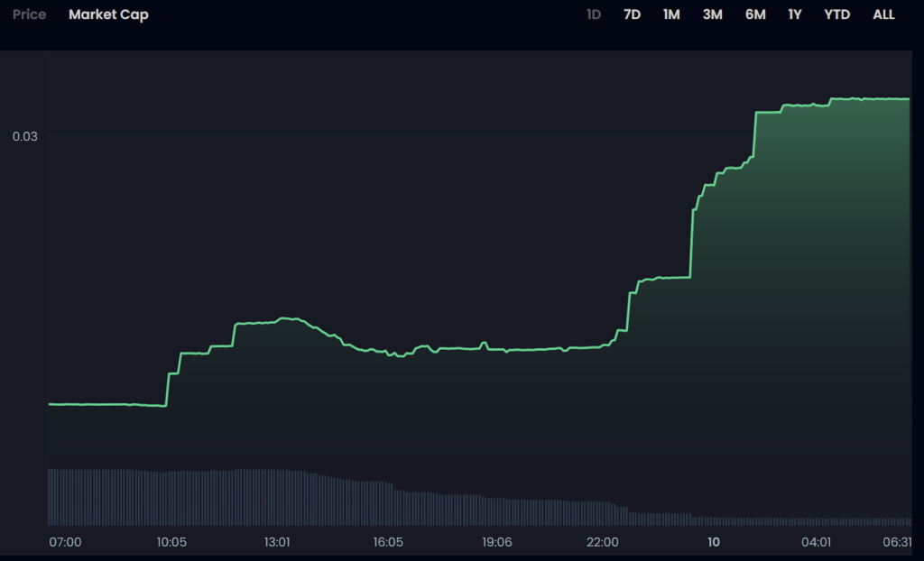
Task: Click the 16:05 time axis label
Action: (x=387, y=542)
